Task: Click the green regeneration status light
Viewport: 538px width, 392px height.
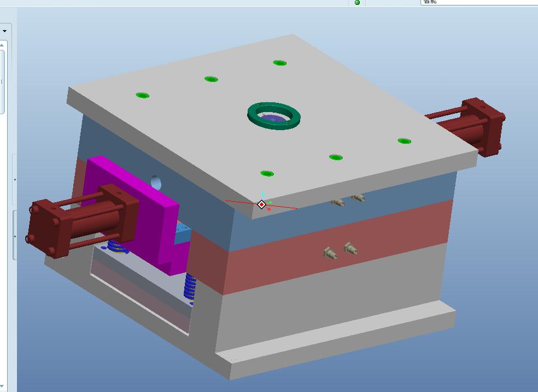Action: pos(357,2)
